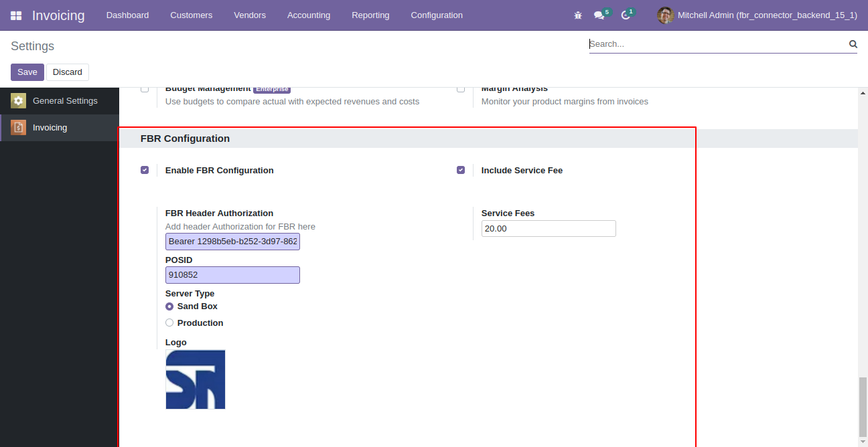Viewport: 868px width, 447px height.
Task: Click the vertical scrollbar thumb
Action: [863, 407]
